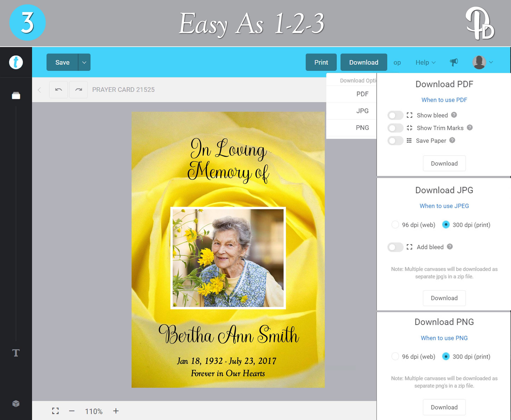Image resolution: width=511 pixels, height=420 pixels.
Task: Open the pages panel icon below the logo
Action: [x=16, y=95]
